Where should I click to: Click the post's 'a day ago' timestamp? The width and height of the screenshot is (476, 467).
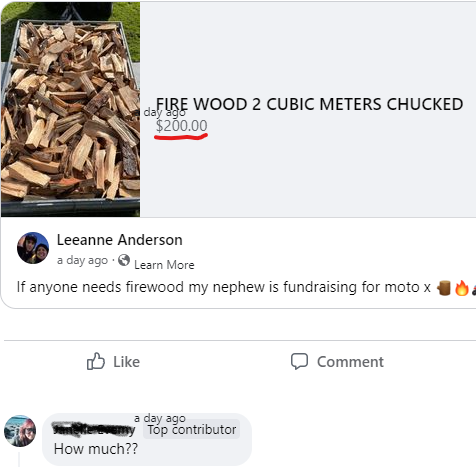coord(82,260)
